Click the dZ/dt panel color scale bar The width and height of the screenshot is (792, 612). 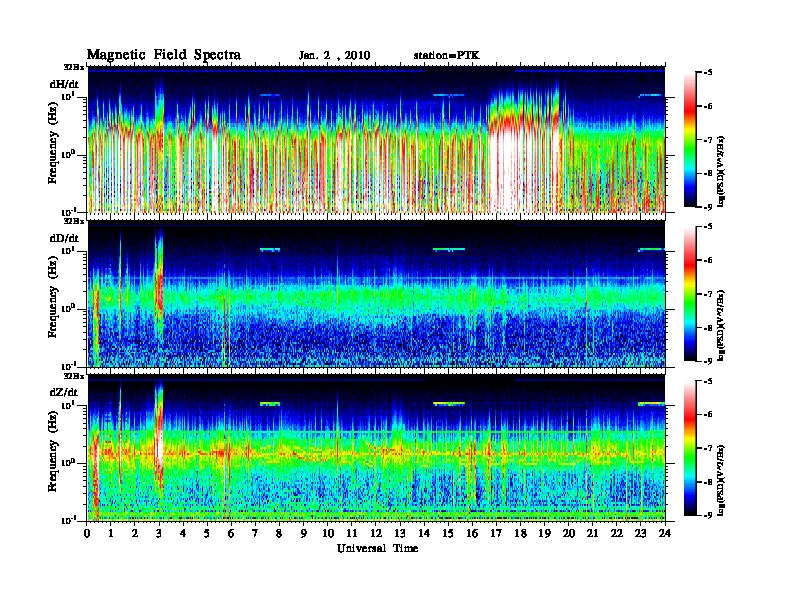click(689, 448)
